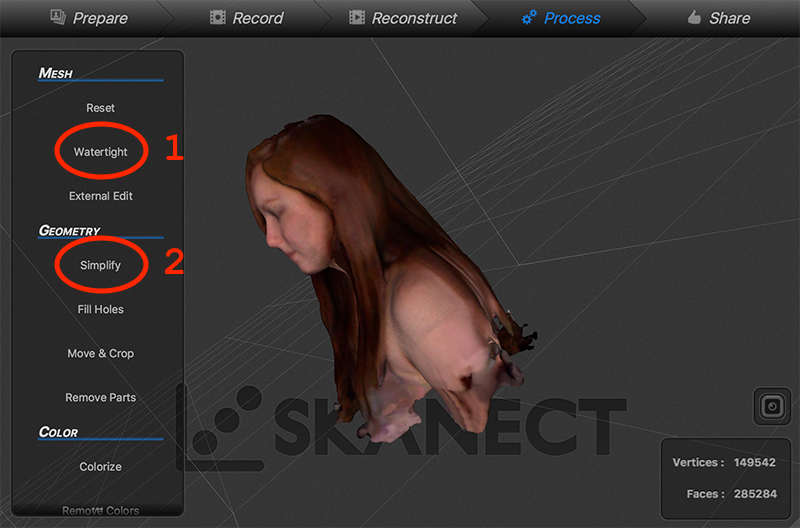Click the Prepare images icon
Screen dimensions: 800x528
point(58,17)
